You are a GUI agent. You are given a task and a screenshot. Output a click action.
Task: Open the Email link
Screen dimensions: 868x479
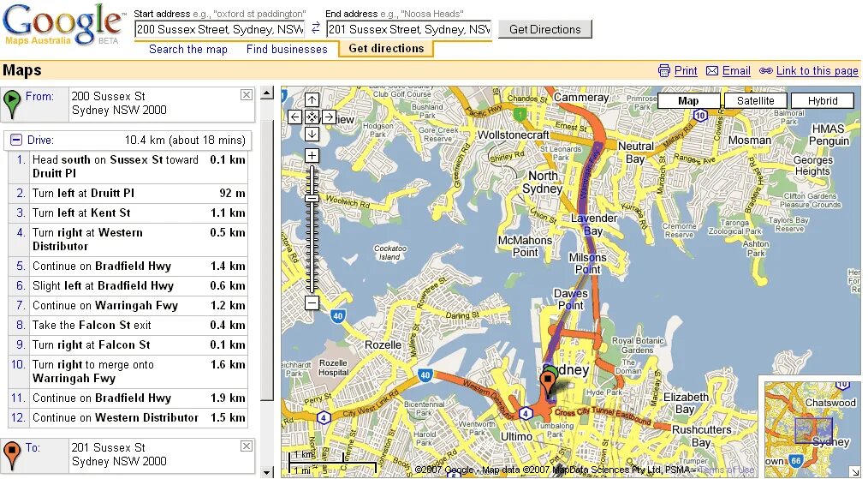point(736,71)
